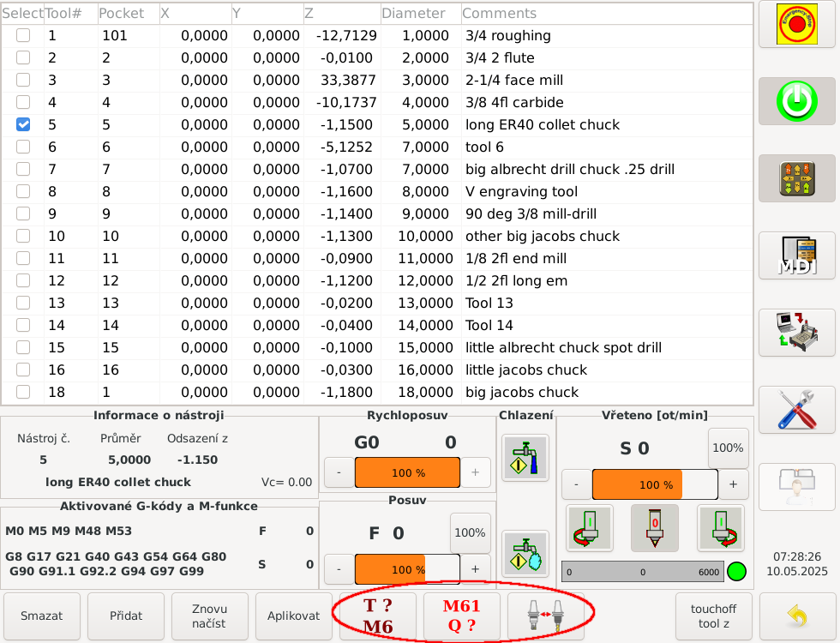
Task: Toggle flood coolant icon
Action: pos(525,458)
